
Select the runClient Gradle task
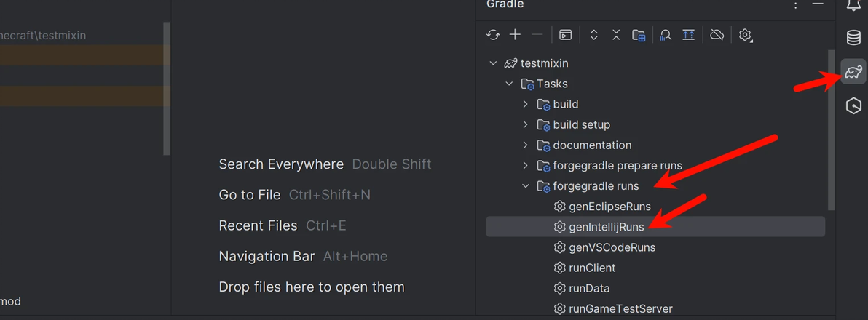592,268
